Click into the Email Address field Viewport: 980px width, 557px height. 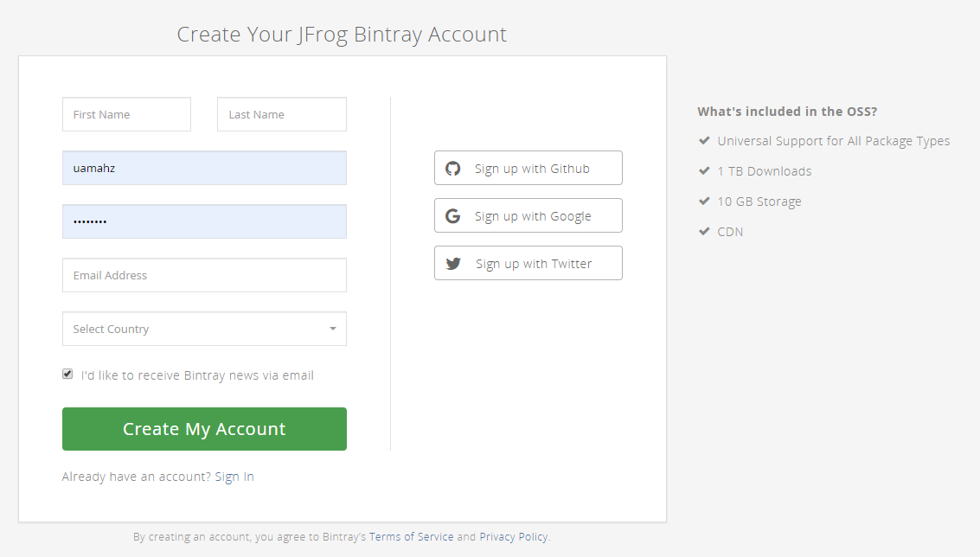tap(204, 275)
